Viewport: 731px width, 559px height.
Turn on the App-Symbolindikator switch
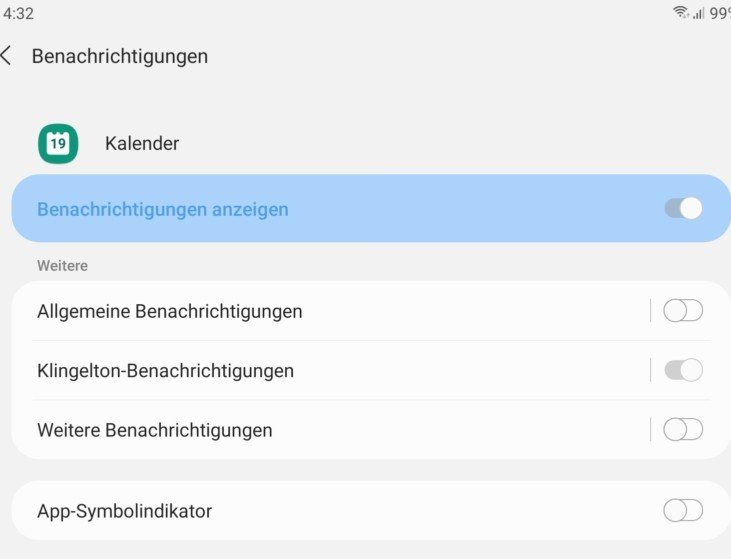683,511
